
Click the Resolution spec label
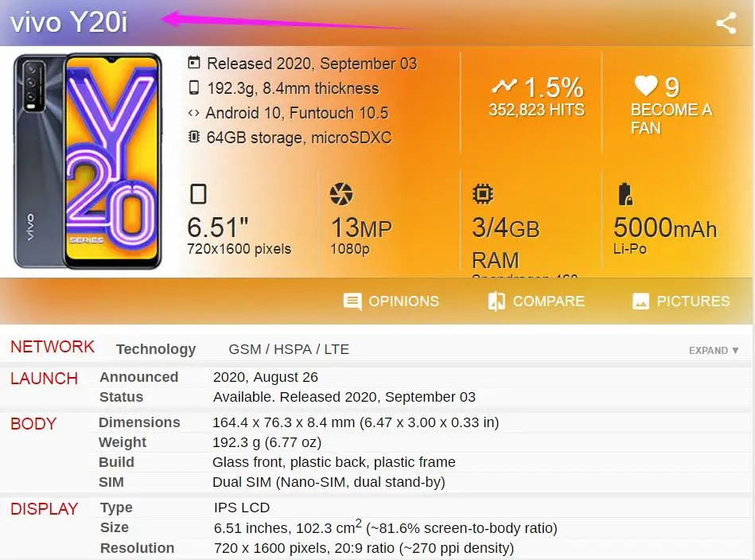[137, 548]
